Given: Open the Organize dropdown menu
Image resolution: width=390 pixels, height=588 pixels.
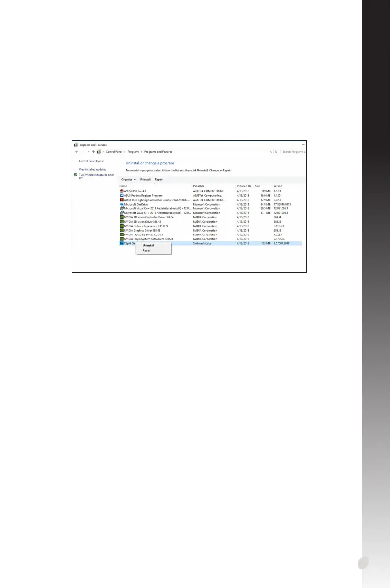Looking at the screenshot, I should coord(129,179).
